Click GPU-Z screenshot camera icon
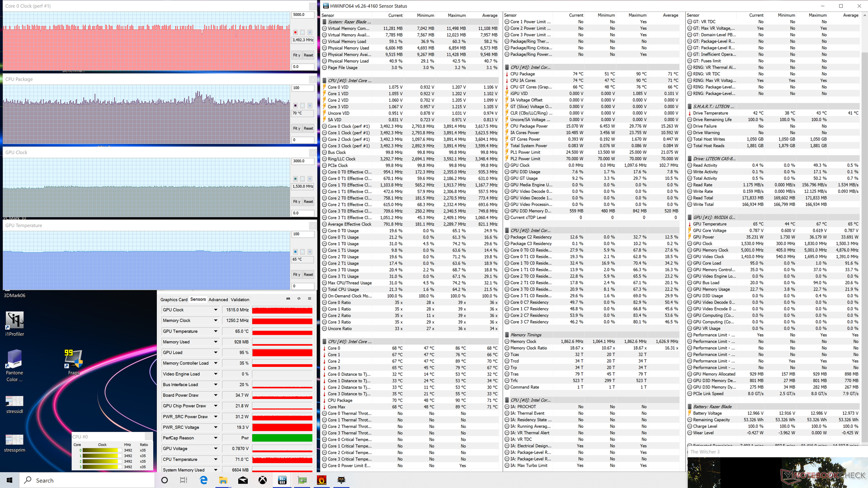This screenshot has height=488, width=868. pos(288,299)
